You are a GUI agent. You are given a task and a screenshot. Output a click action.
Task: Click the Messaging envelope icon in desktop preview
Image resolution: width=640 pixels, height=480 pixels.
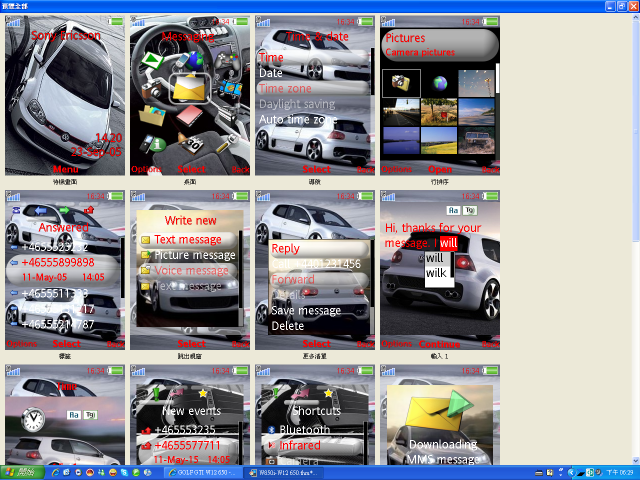[189, 88]
